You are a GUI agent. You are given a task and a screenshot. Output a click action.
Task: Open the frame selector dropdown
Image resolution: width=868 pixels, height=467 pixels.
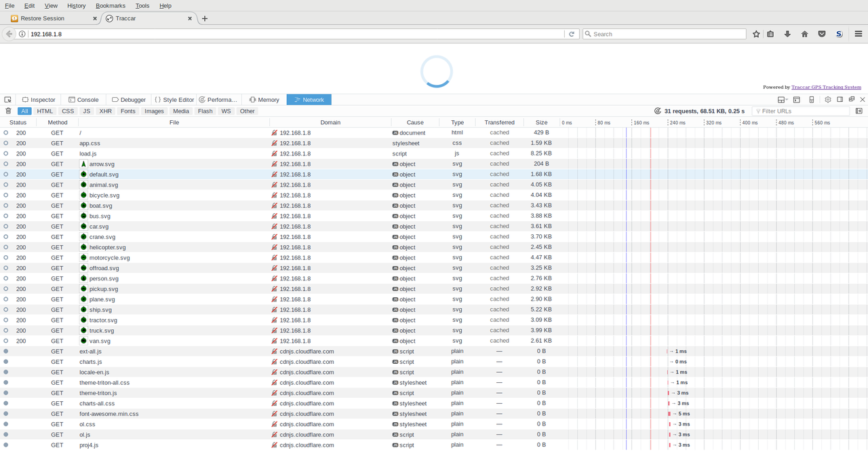click(783, 100)
